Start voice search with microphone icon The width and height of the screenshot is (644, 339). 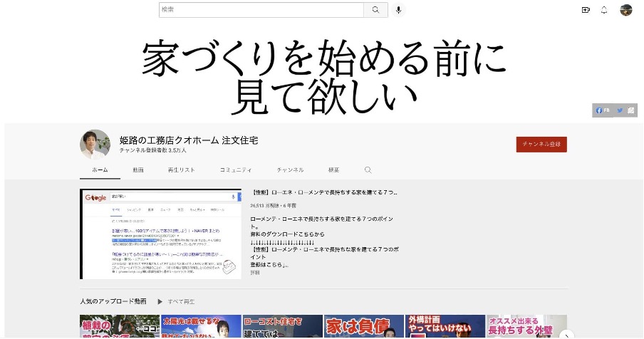pos(398,10)
